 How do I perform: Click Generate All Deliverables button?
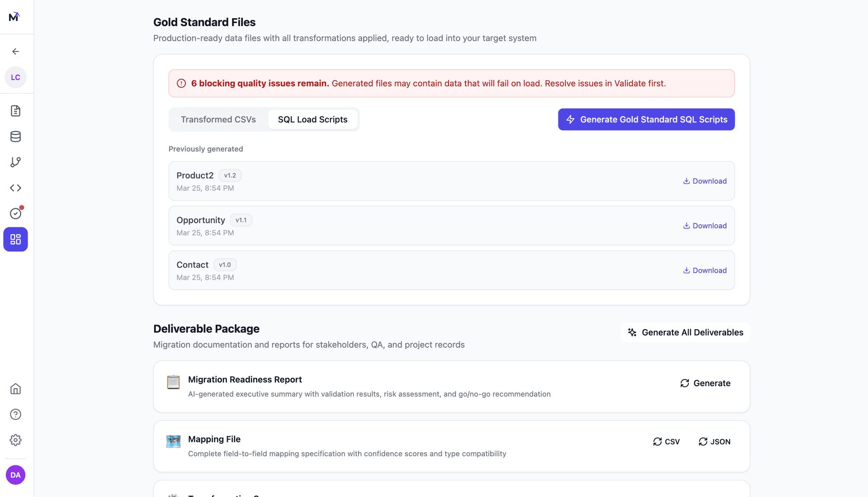tap(685, 332)
